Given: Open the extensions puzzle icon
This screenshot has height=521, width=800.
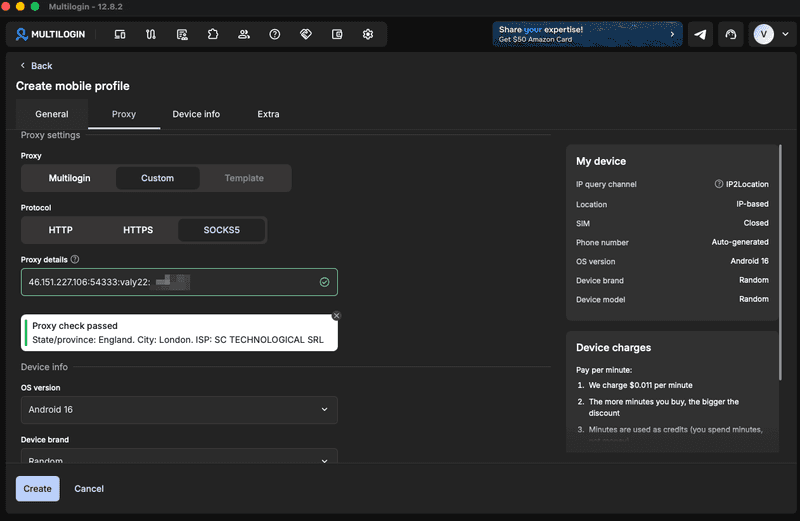Looking at the screenshot, I should tap(213, 34).
